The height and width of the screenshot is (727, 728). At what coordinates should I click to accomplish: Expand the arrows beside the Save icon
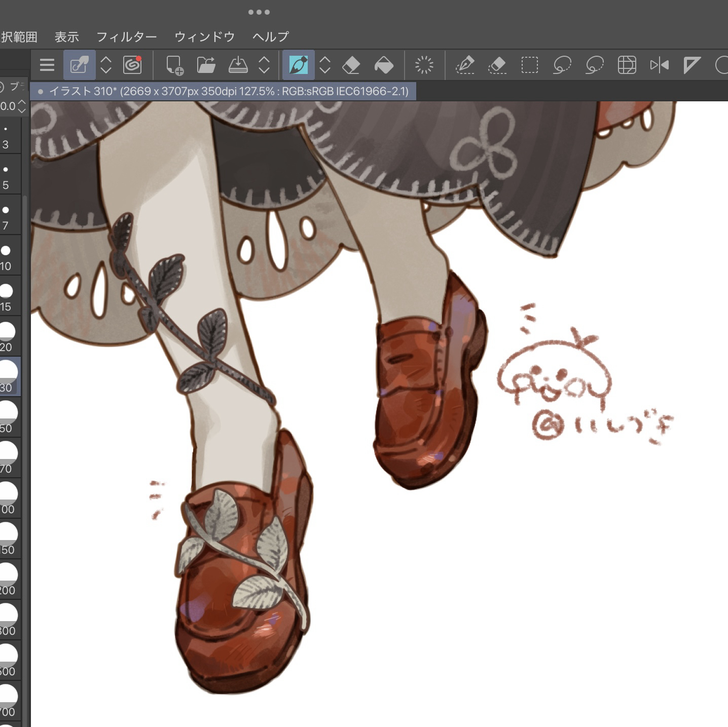(x=264, y=65)
